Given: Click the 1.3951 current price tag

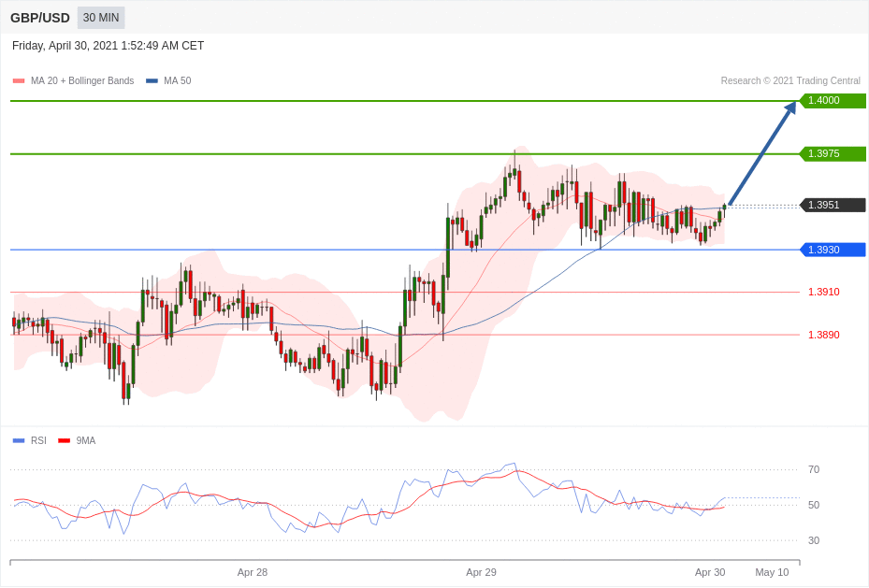Looking at the screenshot, I should [x=833, y=205].
